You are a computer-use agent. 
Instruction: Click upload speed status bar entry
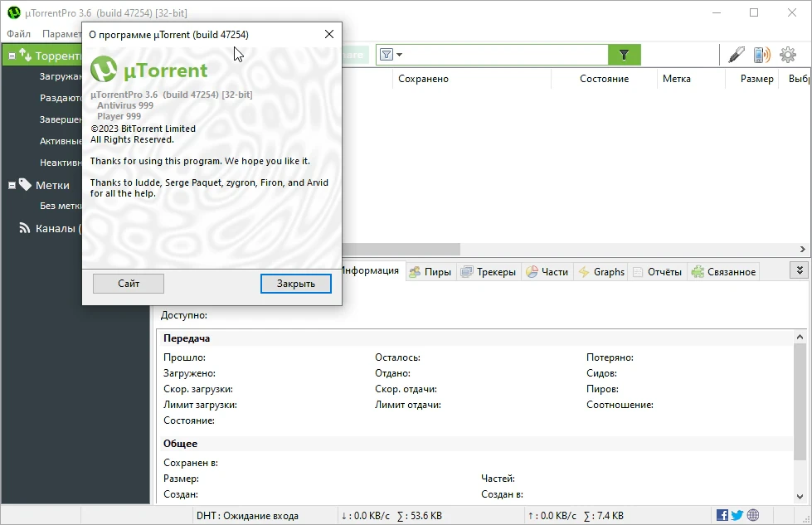tap(576, 516)
